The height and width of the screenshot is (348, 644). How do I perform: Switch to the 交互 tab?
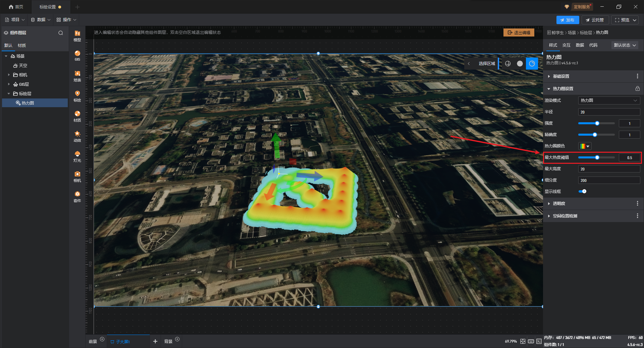coord(566,45)
